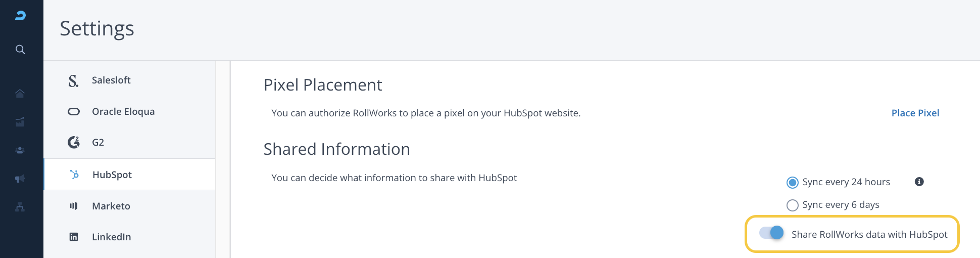Click the LinkedIn logo icon
The height and width of the screenshot is (258, 980).
point(74,237)
